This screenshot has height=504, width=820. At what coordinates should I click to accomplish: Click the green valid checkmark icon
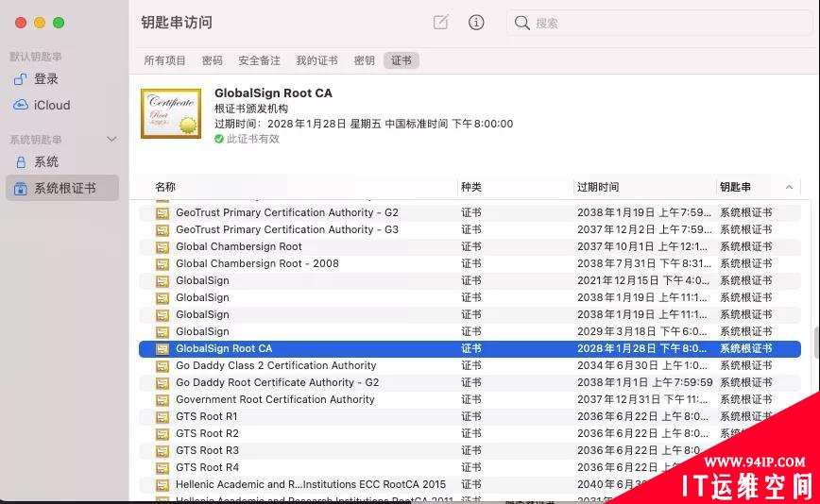click(219, 139)
